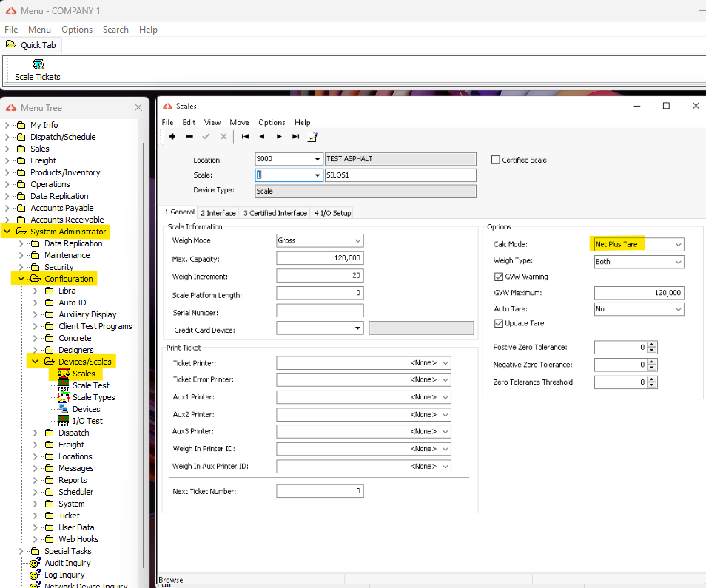The width and height of the screenshot is (706, 588).
Task: Open Scale Test in the menu tree
Action: pos(90,385)
